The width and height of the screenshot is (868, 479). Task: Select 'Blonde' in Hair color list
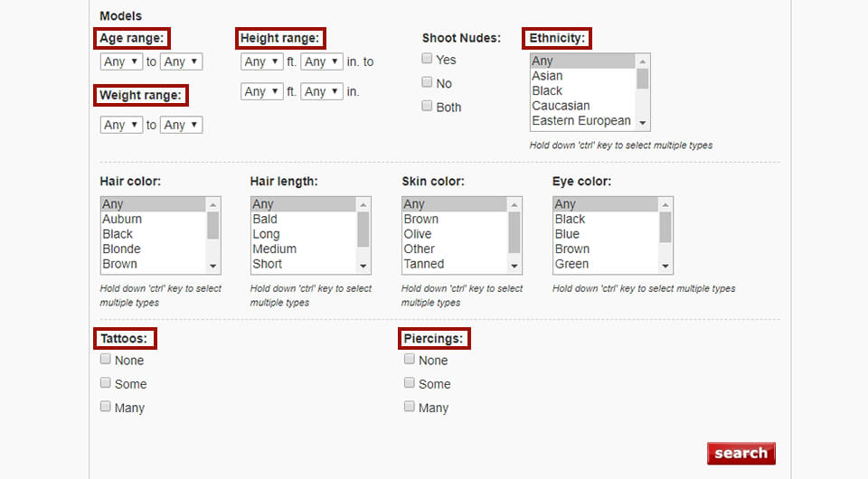click(121, 249)
